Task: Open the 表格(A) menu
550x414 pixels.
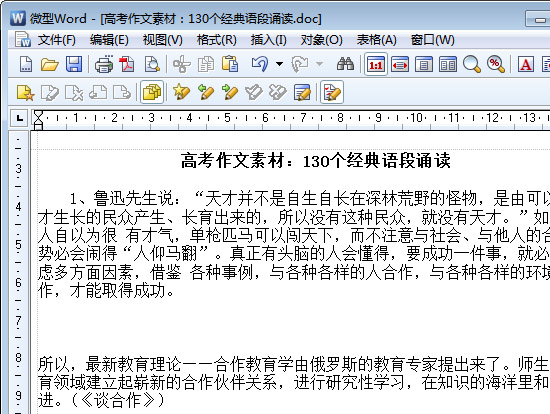Action: pyautogui.click(x=377, y=40)
